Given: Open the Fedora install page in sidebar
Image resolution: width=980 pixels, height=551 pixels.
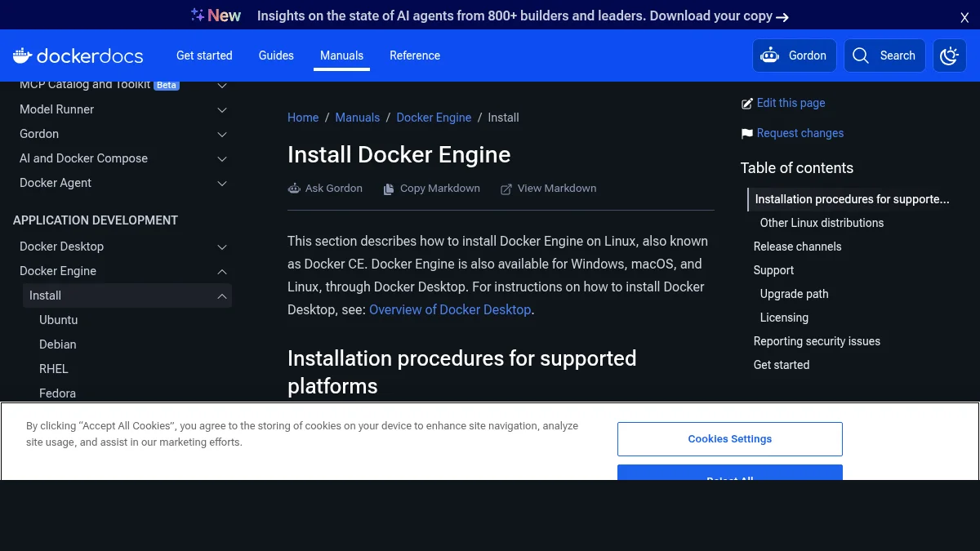Looking at the screenshot, I should click(57, 393).
